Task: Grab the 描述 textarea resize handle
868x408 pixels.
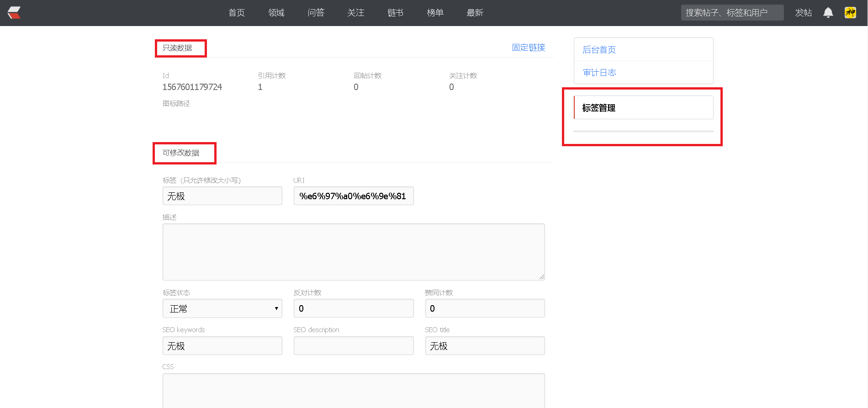Action: [542, 277]
